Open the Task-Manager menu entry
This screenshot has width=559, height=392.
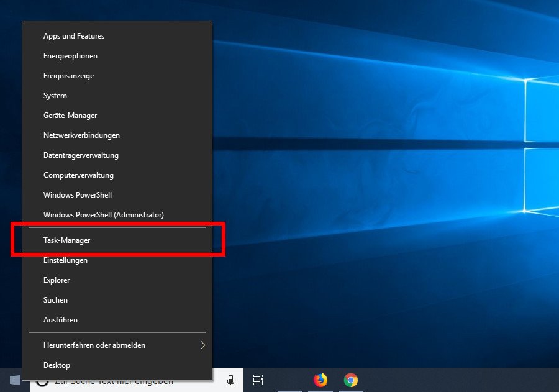point(66,240)
